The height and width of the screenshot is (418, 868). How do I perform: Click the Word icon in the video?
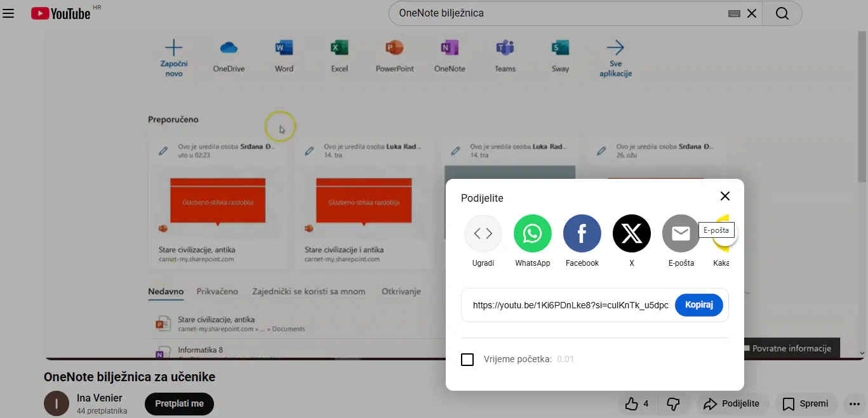[x=284, y=48]
